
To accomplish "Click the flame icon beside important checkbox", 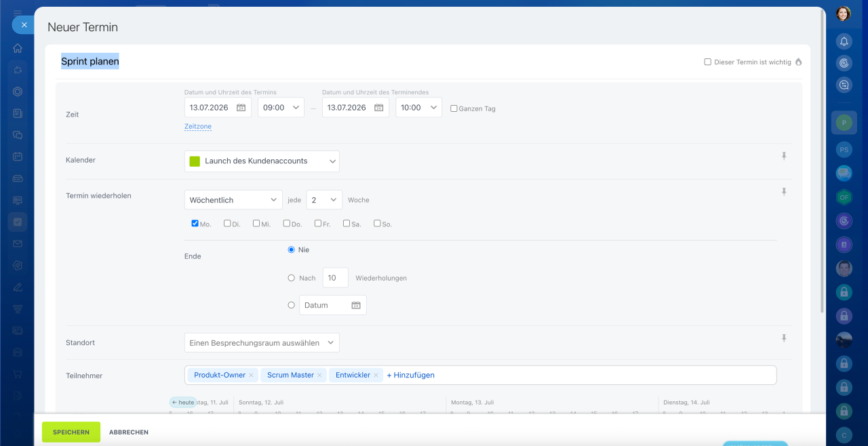I will pyautogui.click(x=798, y=62).
